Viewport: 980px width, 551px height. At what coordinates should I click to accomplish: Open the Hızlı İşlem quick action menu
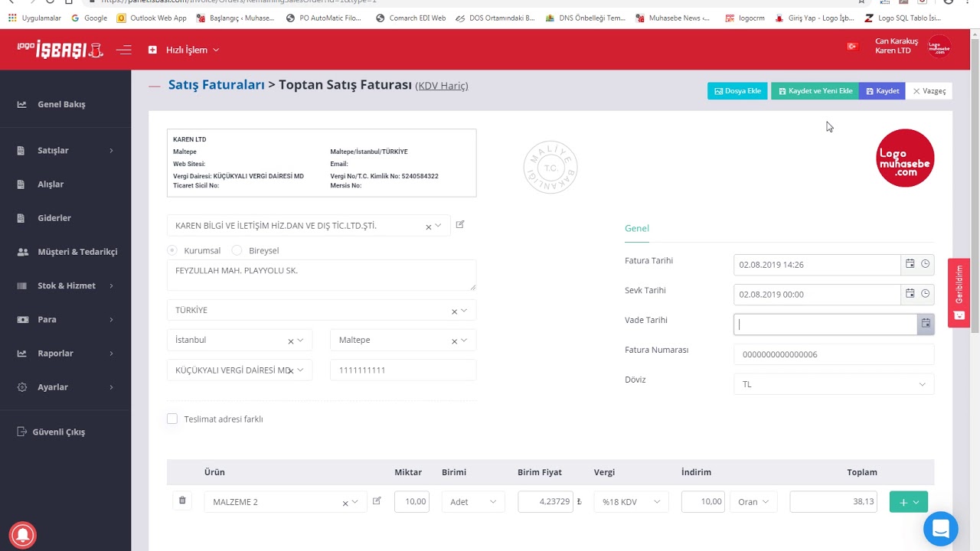tap(184, 50)
